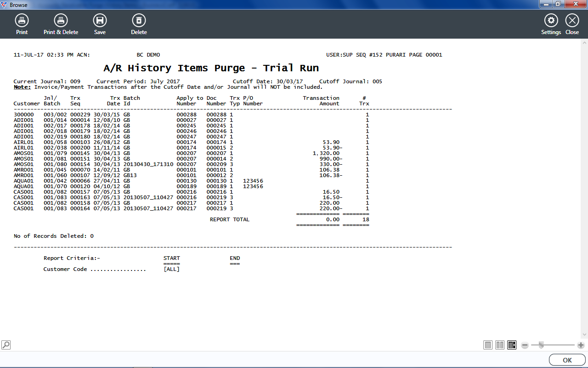Click Doc Number '000012'
Viewport: 588px width, 368px height.
click(x=216, y=175)
